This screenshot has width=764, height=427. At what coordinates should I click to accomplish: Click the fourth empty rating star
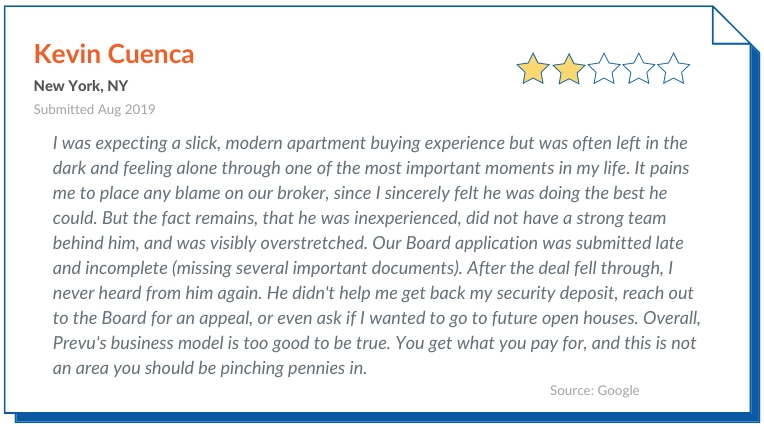[x=638, y=71]
